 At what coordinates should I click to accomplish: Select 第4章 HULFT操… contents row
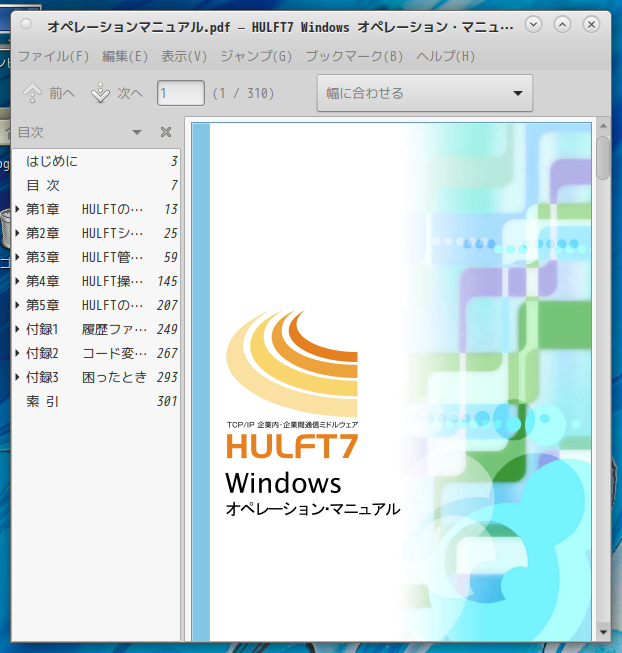point(96,281)
